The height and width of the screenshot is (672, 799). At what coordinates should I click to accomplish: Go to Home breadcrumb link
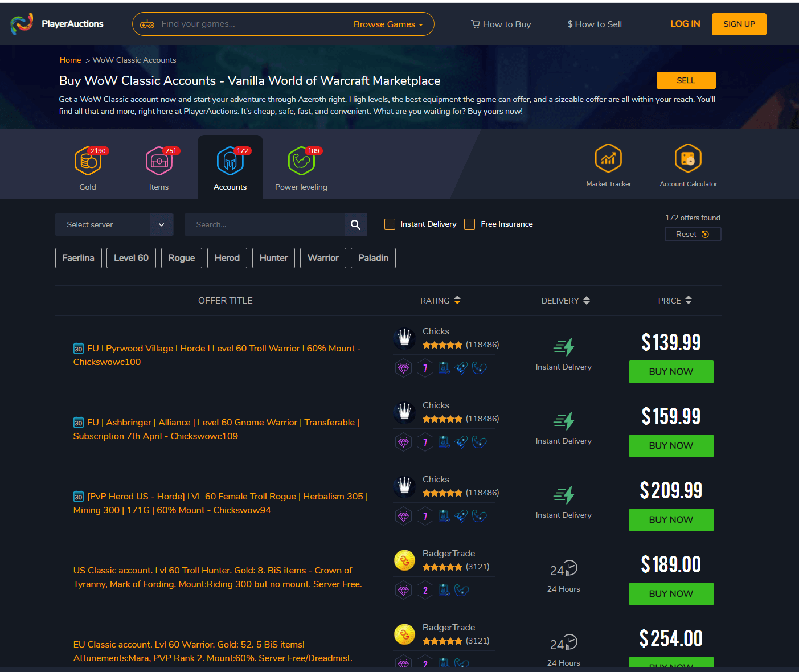pyautogui.click(x=70, y=60)
